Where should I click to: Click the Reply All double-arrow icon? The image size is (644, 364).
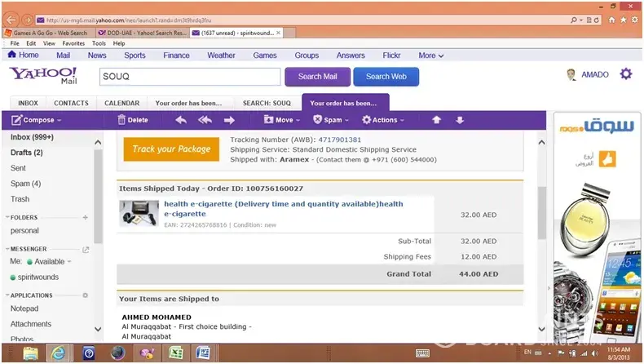click(205, 120)
